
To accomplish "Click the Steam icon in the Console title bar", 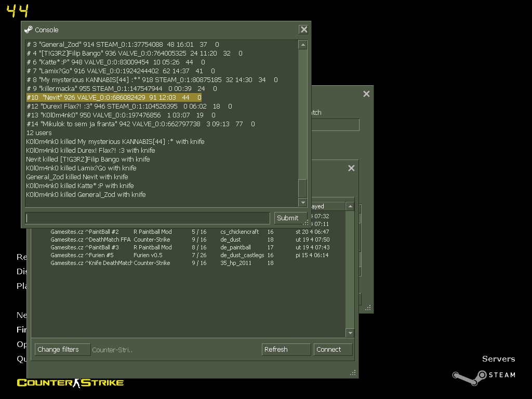I will point(29,30).
